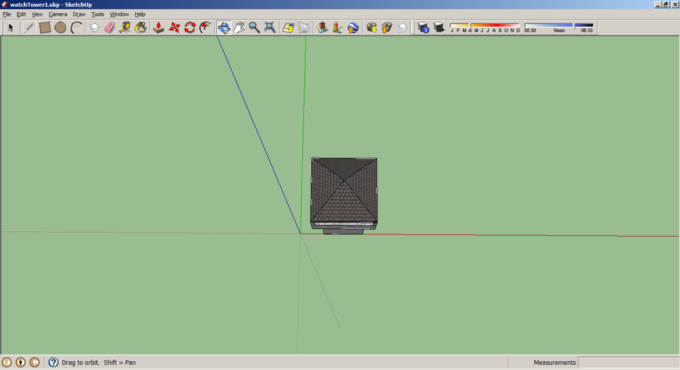Activate the Pan hand tool

[x=239, y=28]
